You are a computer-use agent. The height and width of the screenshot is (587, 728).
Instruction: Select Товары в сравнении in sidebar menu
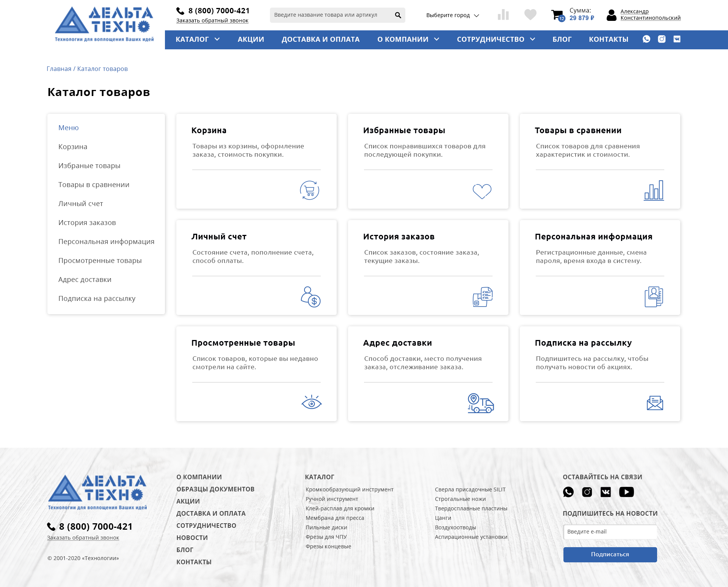(x=94, y=185)
